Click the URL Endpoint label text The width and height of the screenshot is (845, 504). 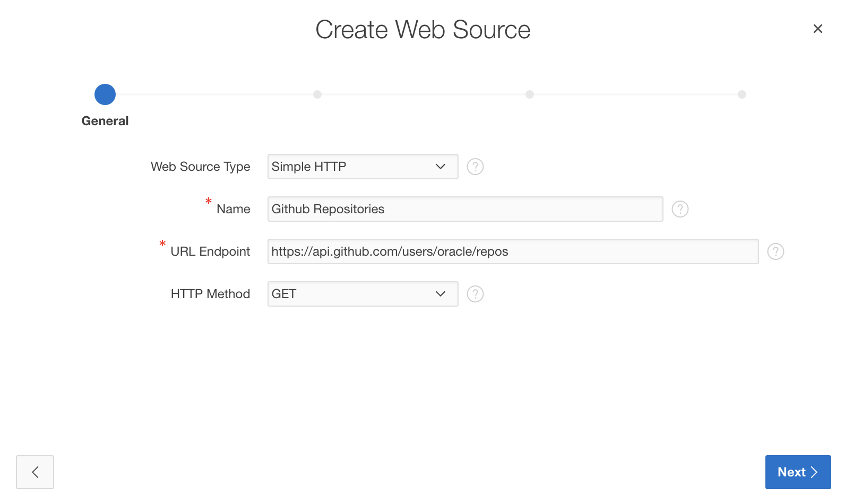[210, 251]
